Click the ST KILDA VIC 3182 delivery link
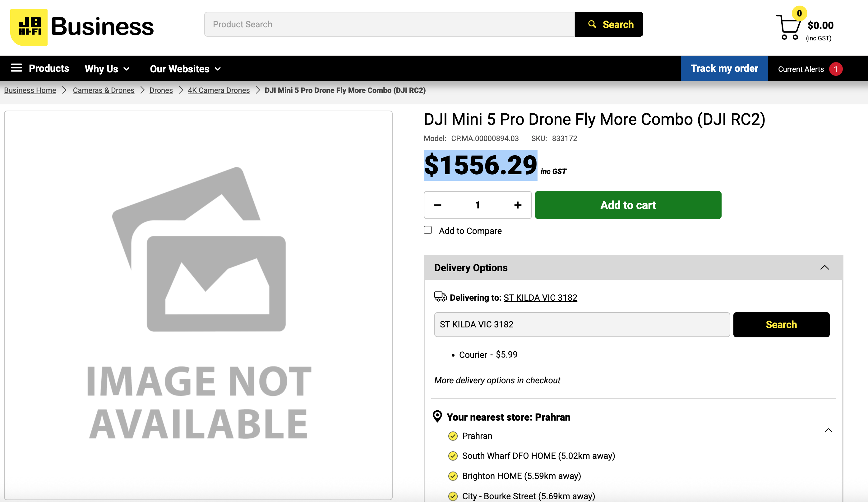868x502 pixels. (540, 298)
